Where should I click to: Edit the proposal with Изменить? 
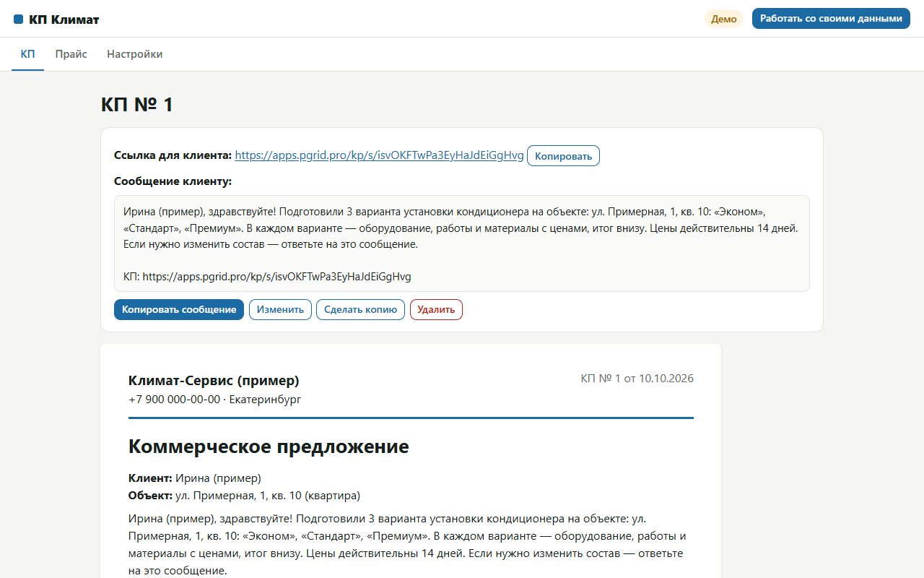[280, 309]
